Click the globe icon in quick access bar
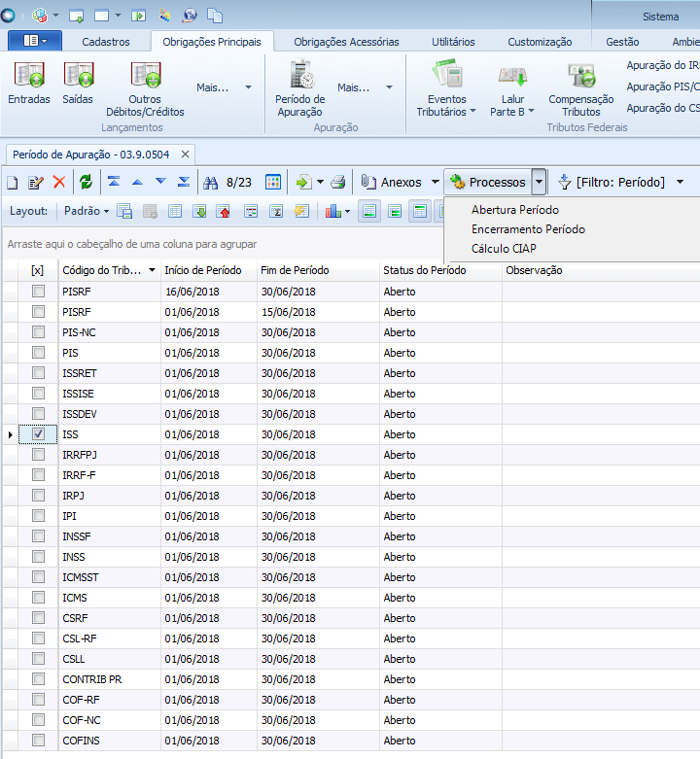The image size is (700, 759). [190, 16]
